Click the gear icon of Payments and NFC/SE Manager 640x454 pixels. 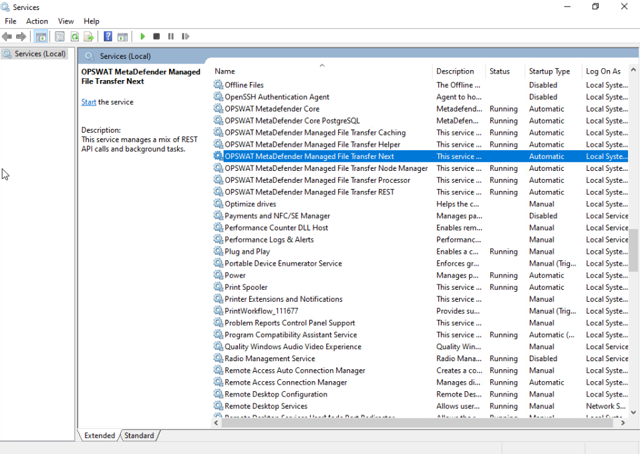point(218,216)
